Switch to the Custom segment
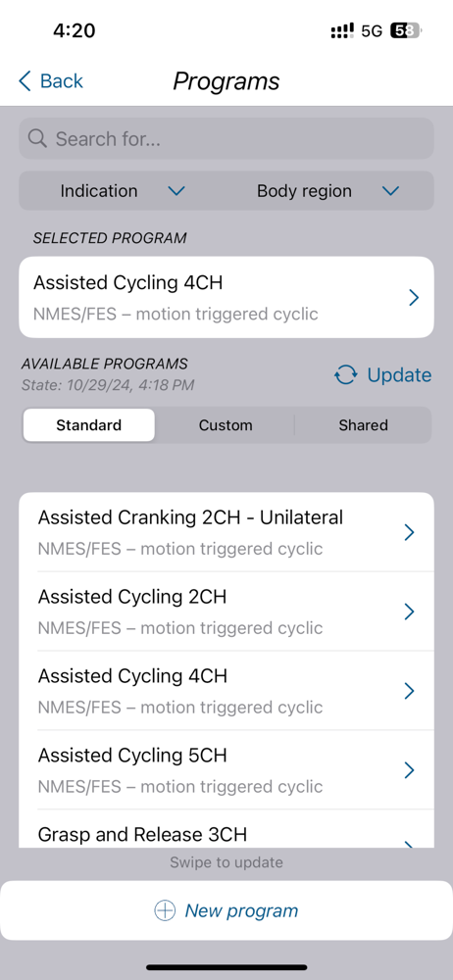453x980 pixels. coord(226,425)
